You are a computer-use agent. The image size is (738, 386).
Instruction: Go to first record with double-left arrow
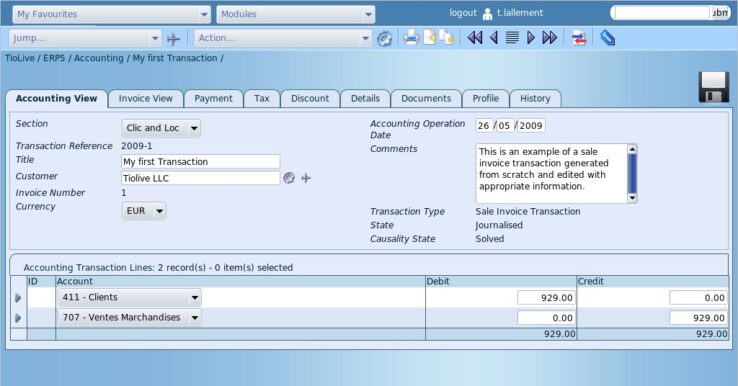click(x=474, y=38)
